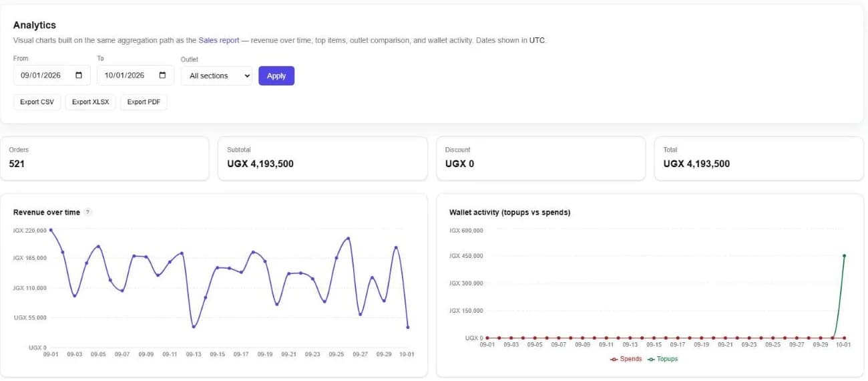Select the UTC text in description
Image resolution: width=868 pixels, height=381 pixels.
(537, 40)
